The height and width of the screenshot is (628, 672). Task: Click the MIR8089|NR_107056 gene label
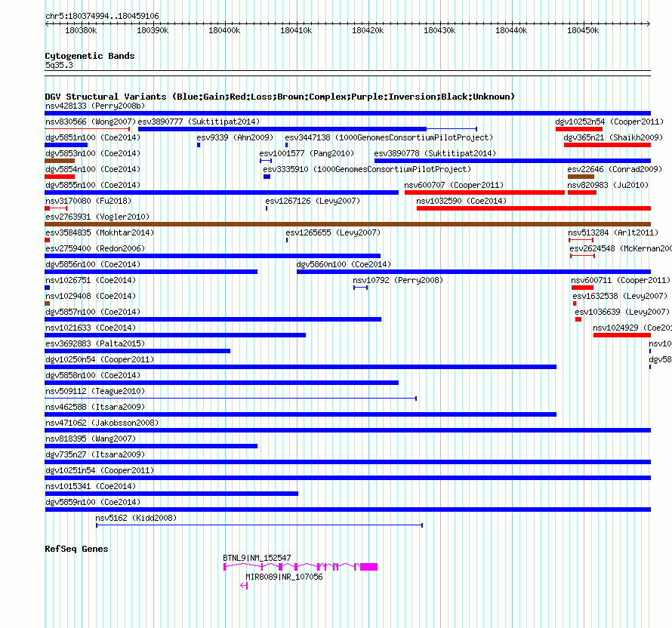click(x=284, y=577)
